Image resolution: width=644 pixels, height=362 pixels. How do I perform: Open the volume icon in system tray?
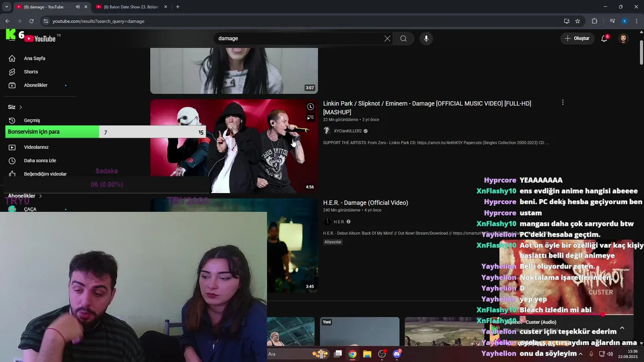click(610, 354)
